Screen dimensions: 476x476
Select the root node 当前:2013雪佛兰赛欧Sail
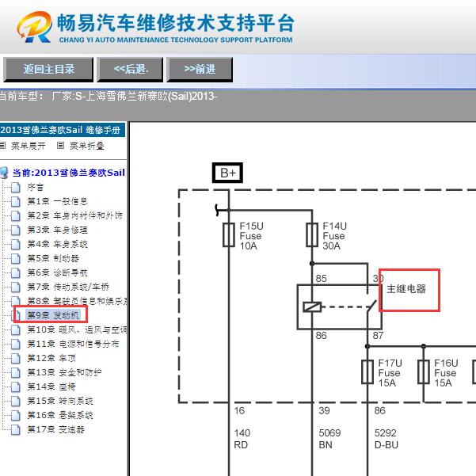pyautogui.click(x=69, y=173)
